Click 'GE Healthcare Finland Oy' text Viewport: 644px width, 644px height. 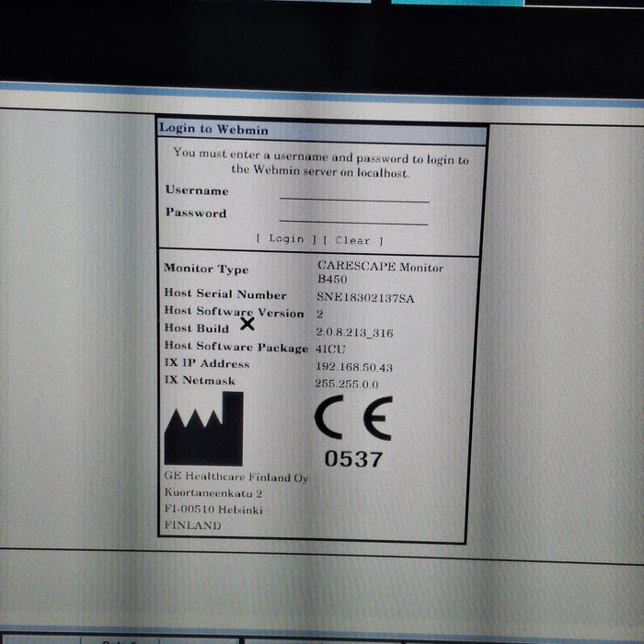236,477
